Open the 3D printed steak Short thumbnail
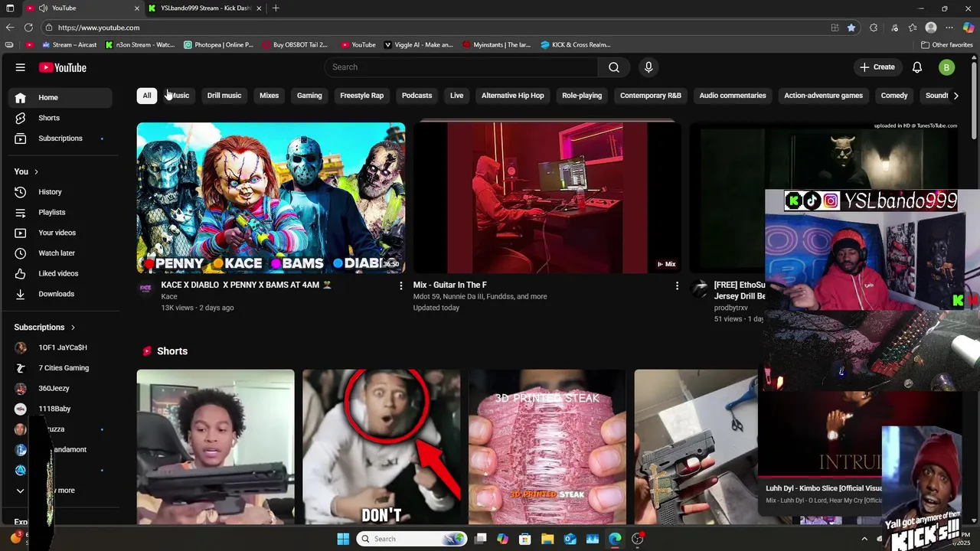Viewport: 980px width, 551px height. (x=547, y=447)
